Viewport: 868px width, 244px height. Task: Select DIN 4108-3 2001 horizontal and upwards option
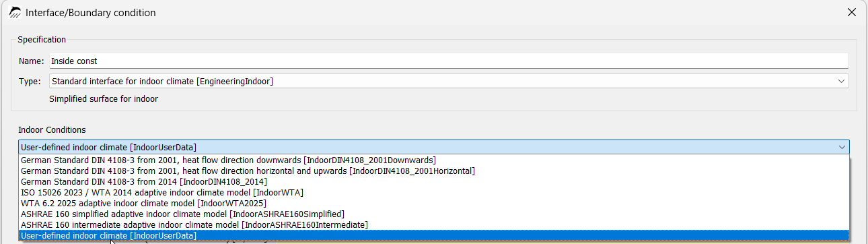(434, 171)
